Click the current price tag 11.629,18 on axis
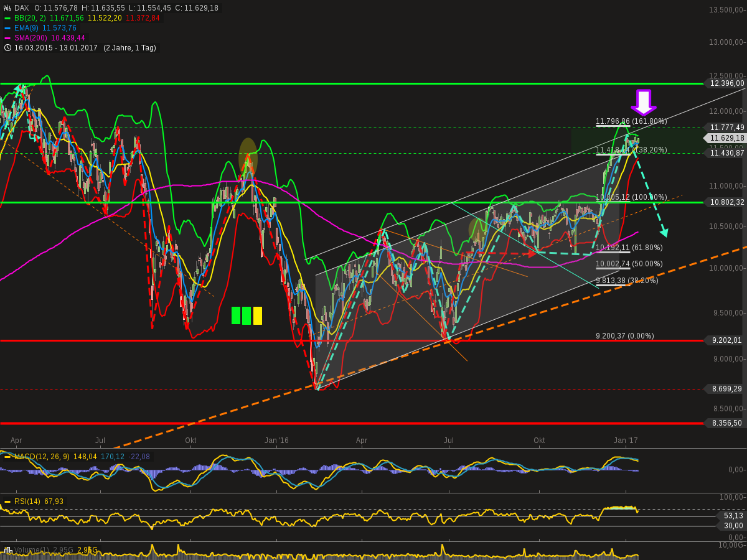Screen dimensions: 747x560 pos(725,138)
